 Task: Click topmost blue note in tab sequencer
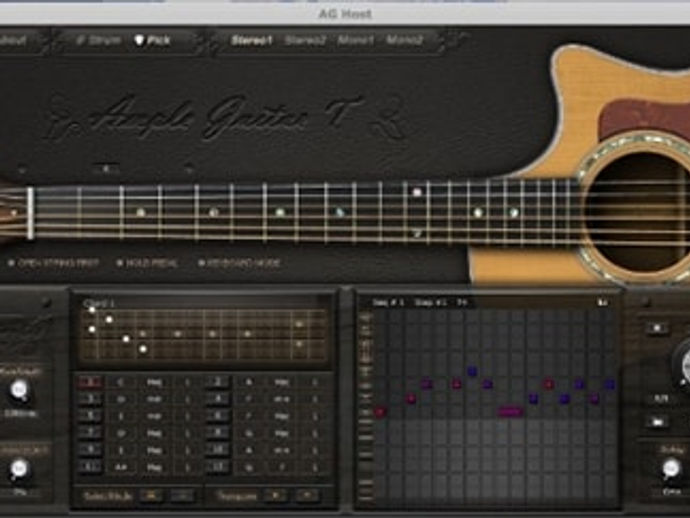click(472, 371)
